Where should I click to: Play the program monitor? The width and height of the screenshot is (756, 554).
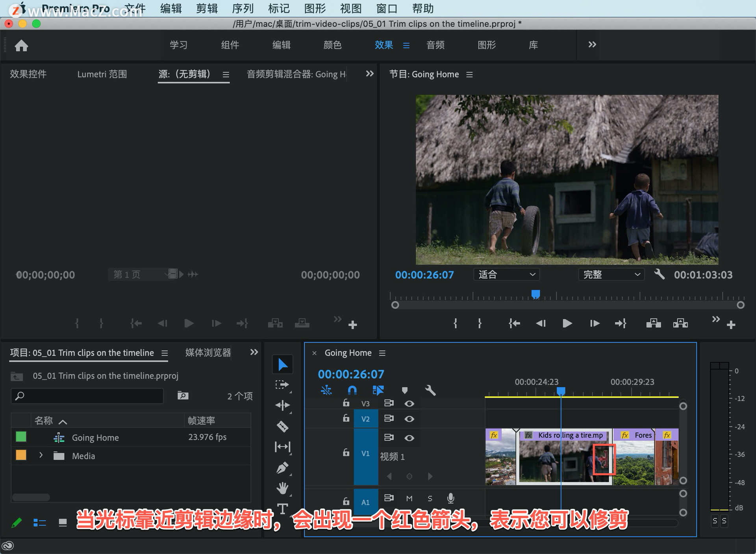[567, 323]
